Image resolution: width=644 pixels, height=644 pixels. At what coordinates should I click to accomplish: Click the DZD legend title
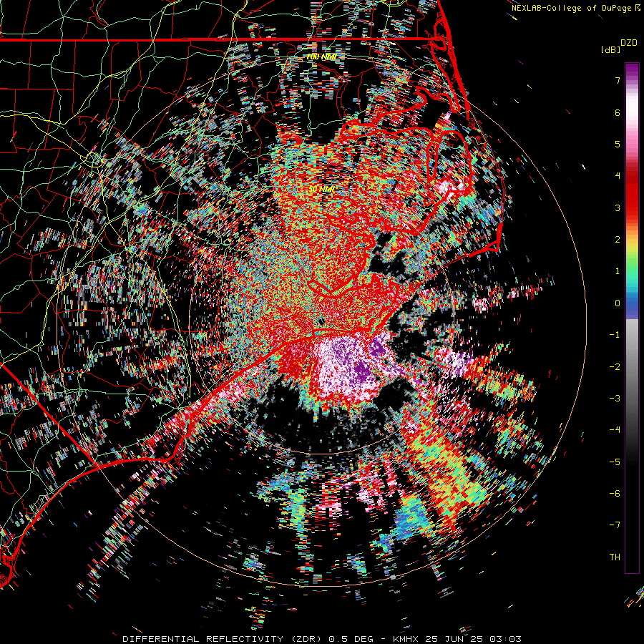click(629, 43)
